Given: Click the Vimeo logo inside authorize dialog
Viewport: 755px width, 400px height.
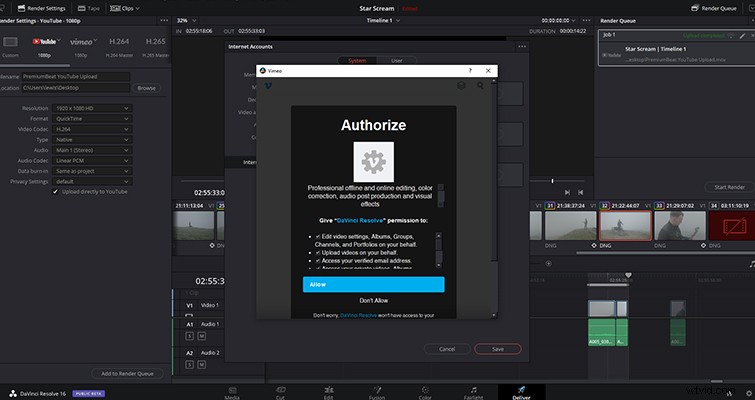Looking at the screenshot, I should (x=269, y=86).
